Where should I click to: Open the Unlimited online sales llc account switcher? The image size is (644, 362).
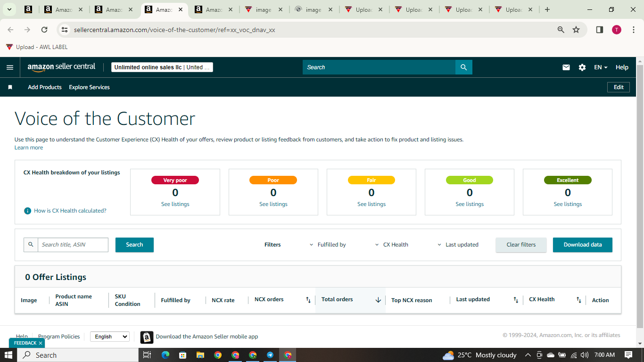pos(162,67)
